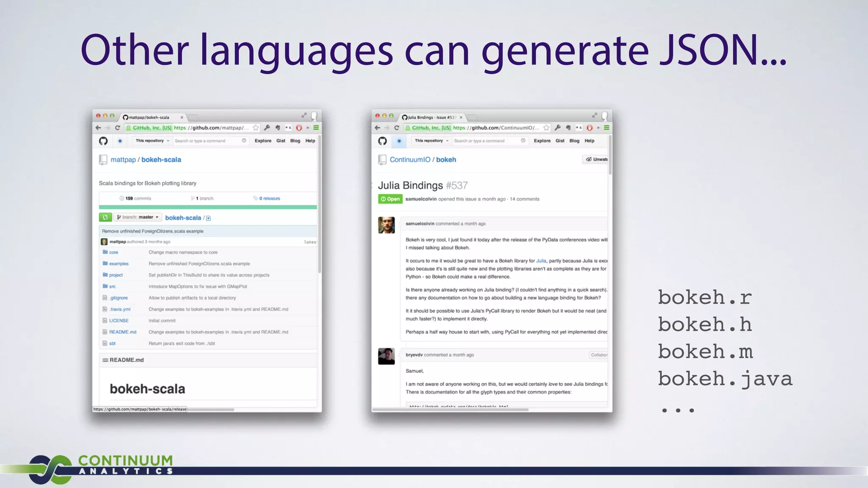Click the notifications dot in the bokeh-scala window
The height and width of the screenshot is (488, 868).
coord(120,141)
